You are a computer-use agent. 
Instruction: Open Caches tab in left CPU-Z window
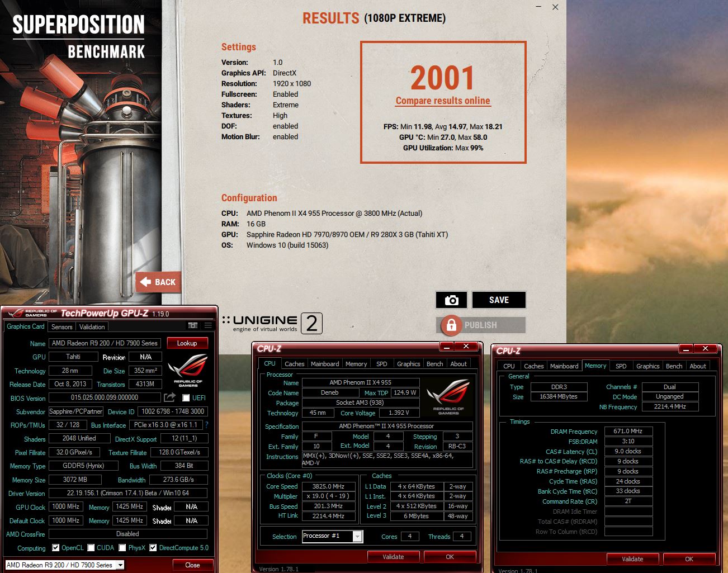[295, 364]
